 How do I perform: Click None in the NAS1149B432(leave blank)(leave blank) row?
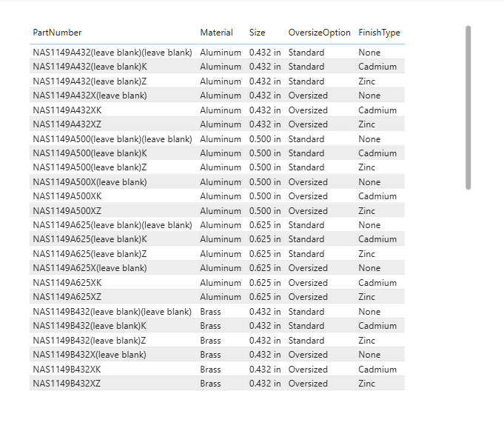pyautogui.click(x=369, y=312)
